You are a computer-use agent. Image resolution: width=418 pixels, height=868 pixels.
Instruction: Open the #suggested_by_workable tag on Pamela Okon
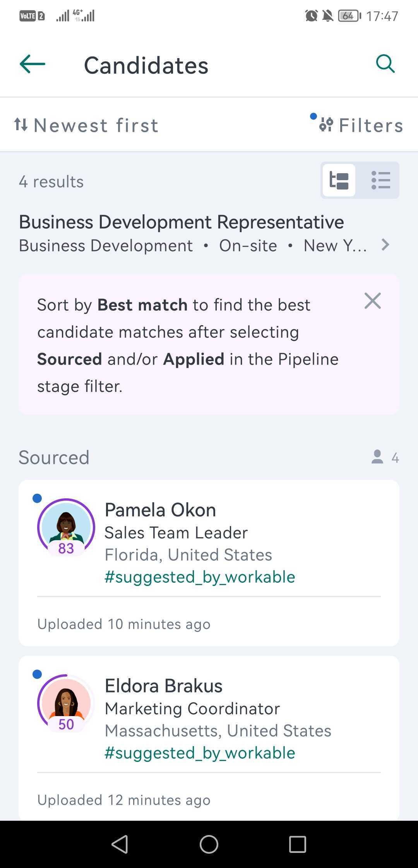click(200, 577)
